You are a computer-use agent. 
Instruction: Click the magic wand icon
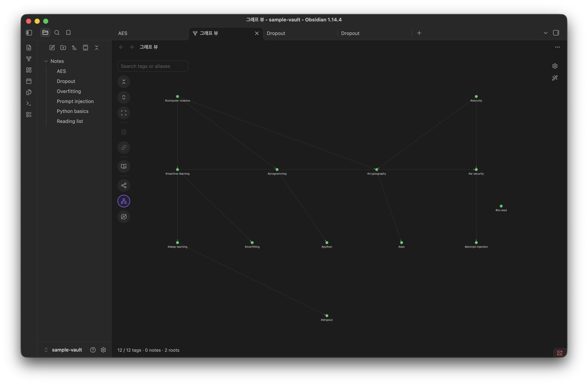pos(555,78)
